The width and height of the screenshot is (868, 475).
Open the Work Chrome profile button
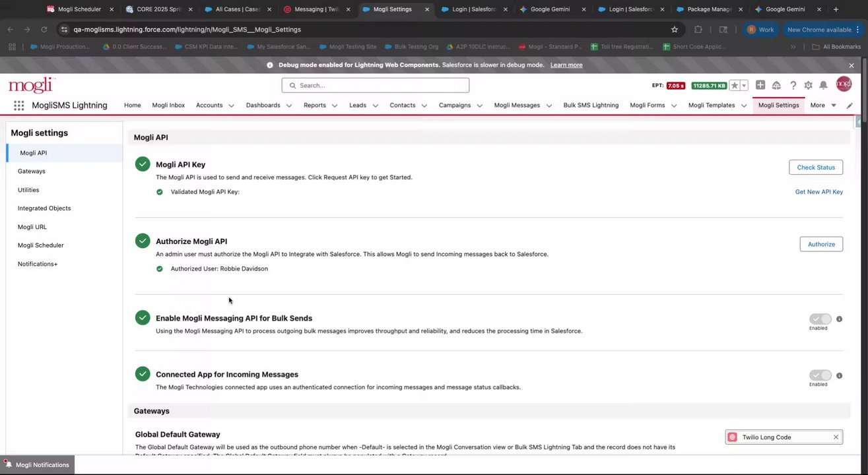[760, 30]
